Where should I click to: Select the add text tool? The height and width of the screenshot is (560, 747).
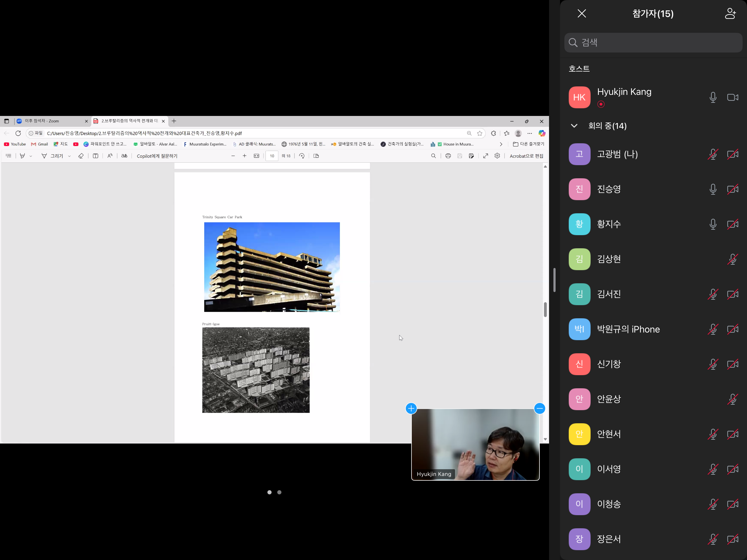(x=96, y=156)
